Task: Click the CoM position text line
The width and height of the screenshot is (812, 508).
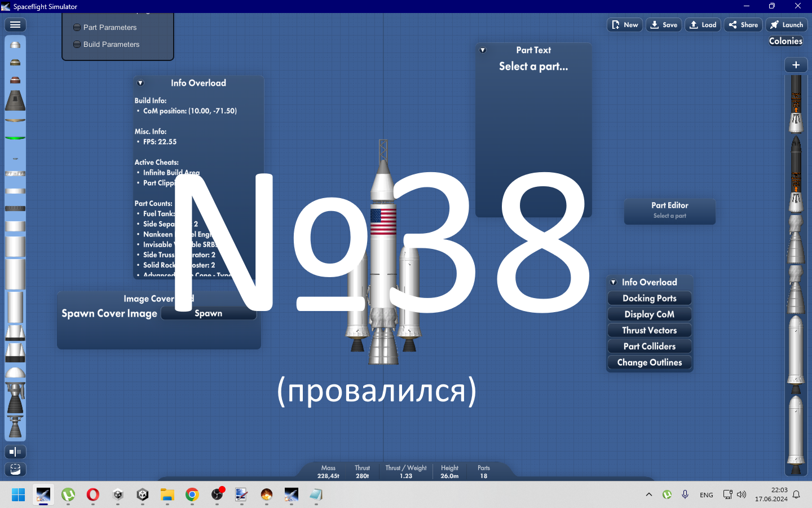Action: tap(190, 111)
